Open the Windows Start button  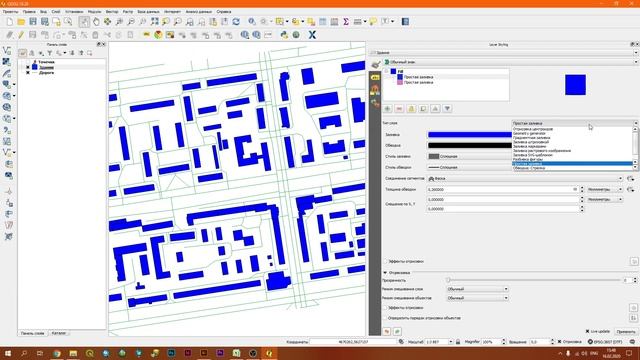point(7,353)
